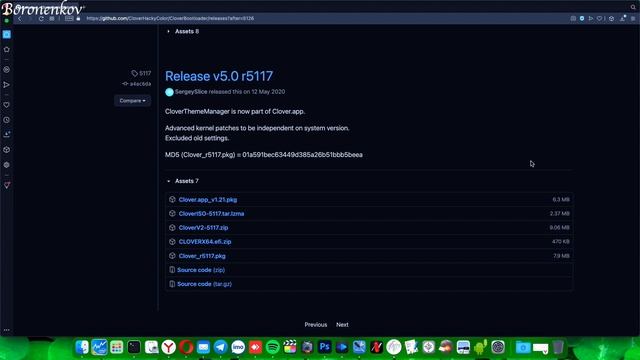Open Opera browser from the dock

pos(186,347)
